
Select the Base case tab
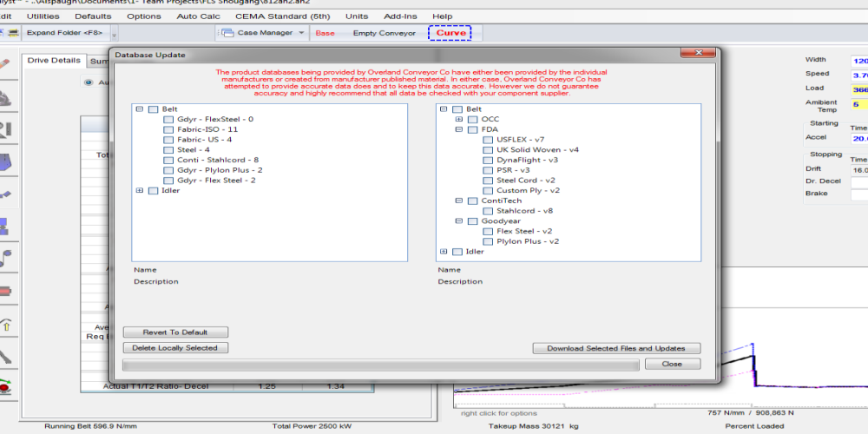pyautogui.click(x=325, y=33)
